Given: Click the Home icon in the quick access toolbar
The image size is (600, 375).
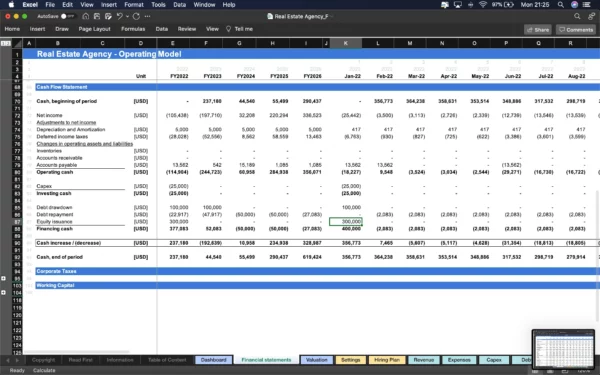Looking at the screenshot, I should coord(86,16).
